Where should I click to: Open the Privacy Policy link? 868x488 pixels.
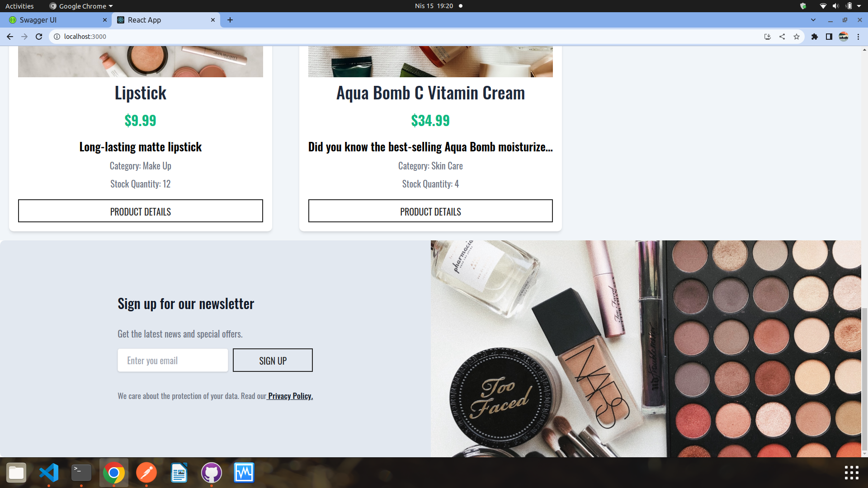point(290,395)
